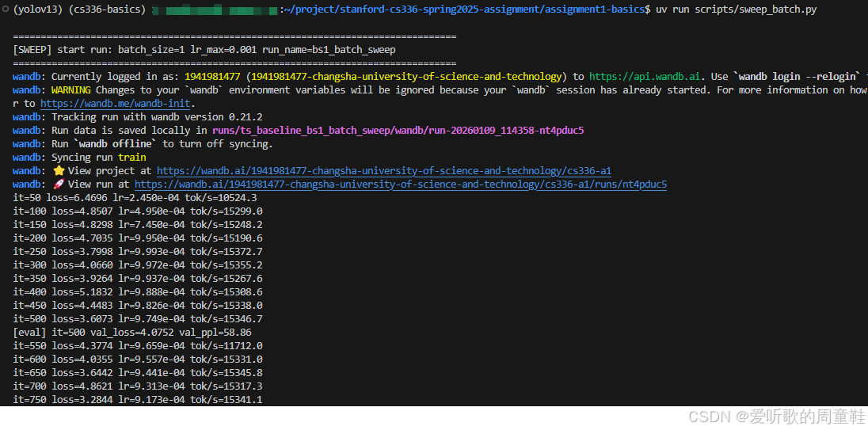Image resolution: width=868 pixels, height=430 pixels.
Task: Click the yellow WARNING label
Action: pos(71,90)
